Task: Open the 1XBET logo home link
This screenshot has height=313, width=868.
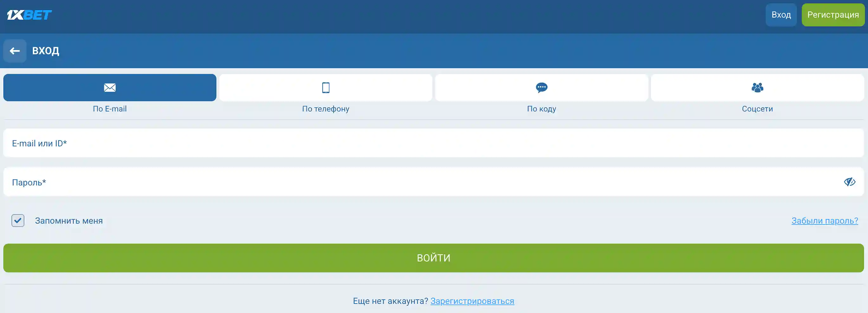Action: [x=29, y=15]
